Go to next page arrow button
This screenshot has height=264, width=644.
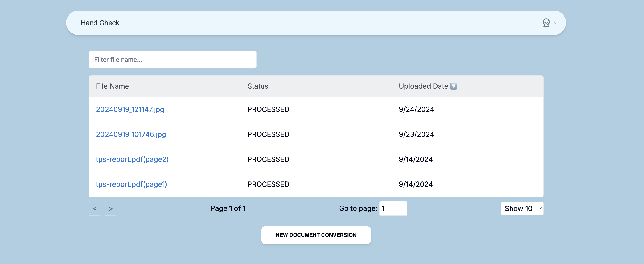point(111,208)
